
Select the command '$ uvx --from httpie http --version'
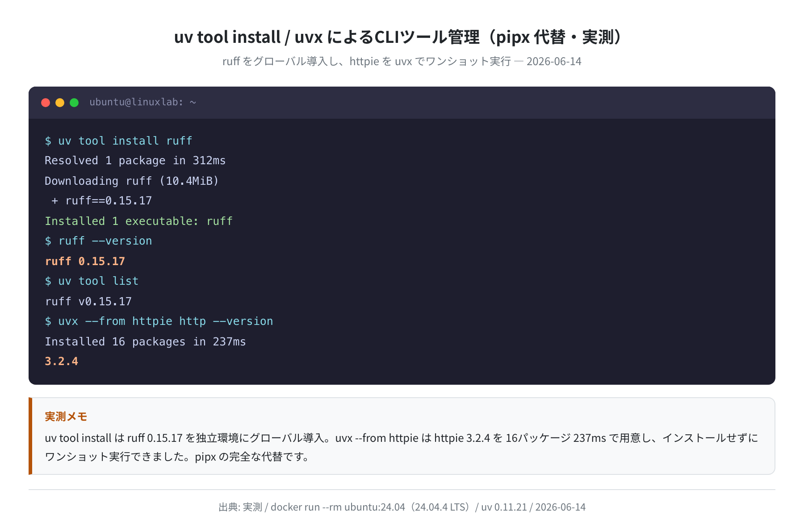coord(159,321)
